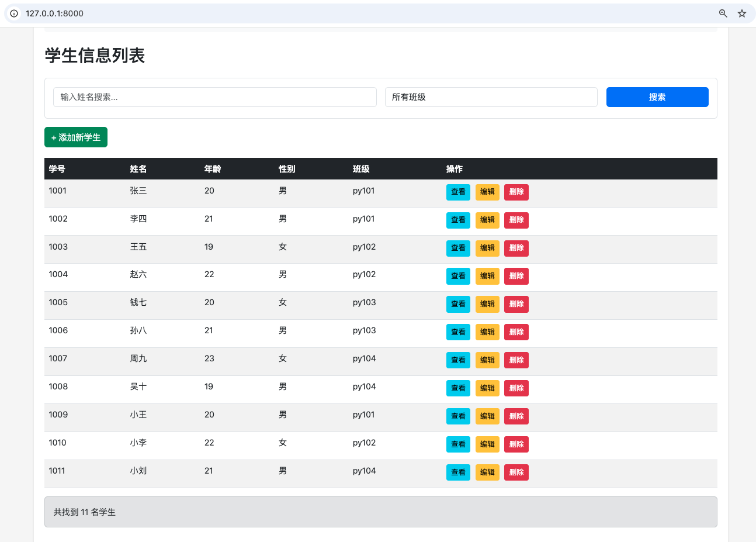This screenshot has width=756, height=542.
Task: Click the 姓名 column header
Action: (x=138, y=169)
